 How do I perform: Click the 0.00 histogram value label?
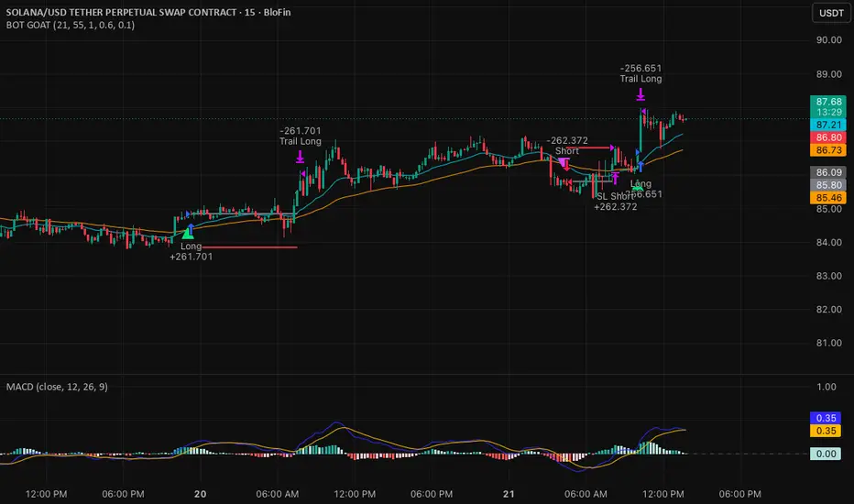826,454
